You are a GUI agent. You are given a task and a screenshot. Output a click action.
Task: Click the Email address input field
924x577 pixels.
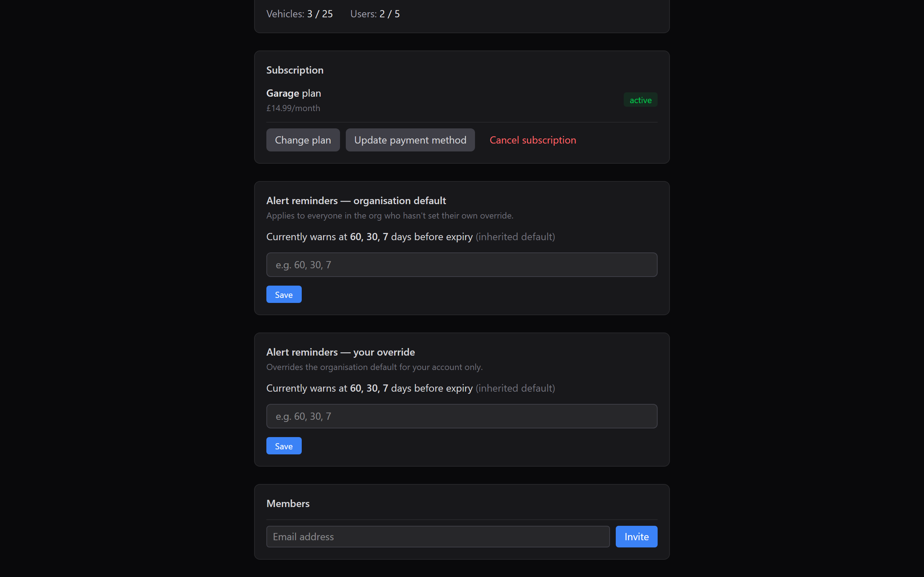[437, 536]
